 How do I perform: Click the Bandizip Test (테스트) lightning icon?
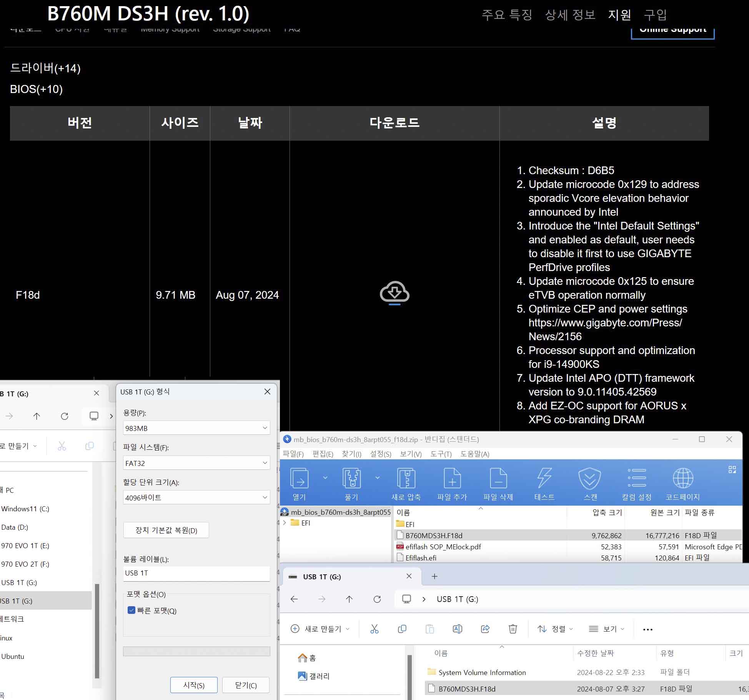click(544, 478)
